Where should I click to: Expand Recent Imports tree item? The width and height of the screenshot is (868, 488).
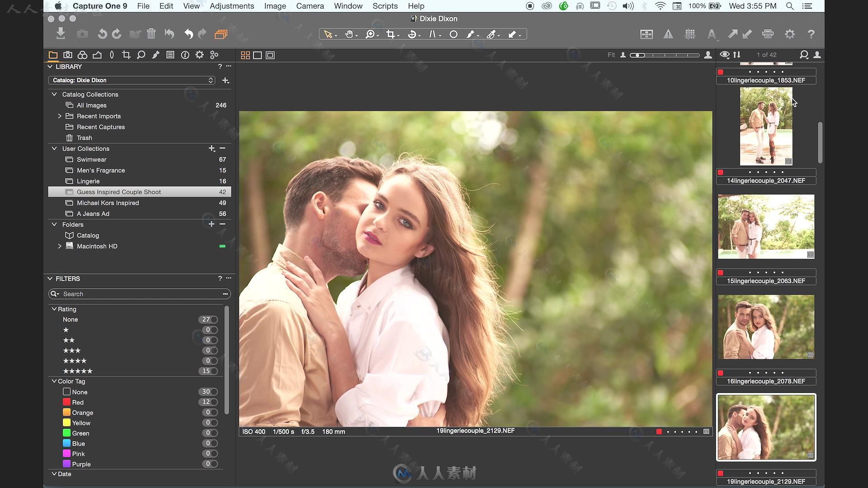click(60, 116)
